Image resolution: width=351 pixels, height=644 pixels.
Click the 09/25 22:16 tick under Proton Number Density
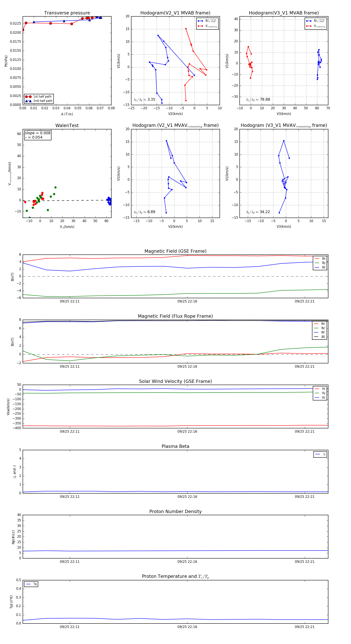pos(187,561)
